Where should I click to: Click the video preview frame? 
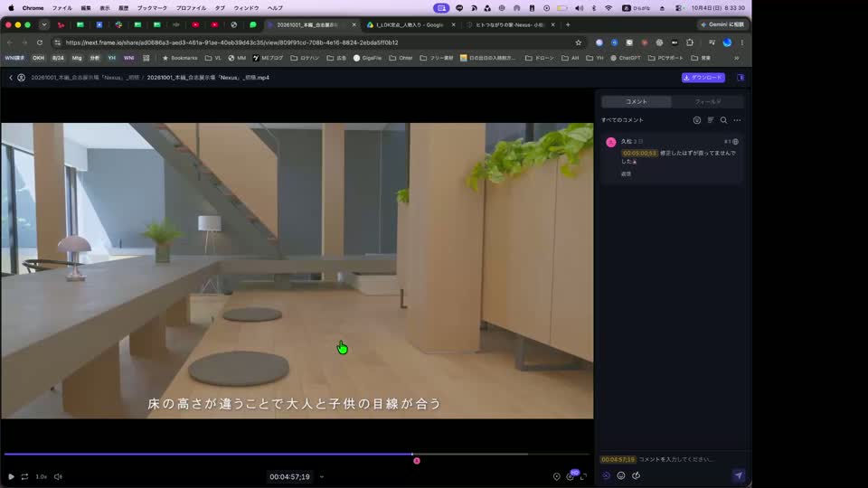(x=297, y=270)
